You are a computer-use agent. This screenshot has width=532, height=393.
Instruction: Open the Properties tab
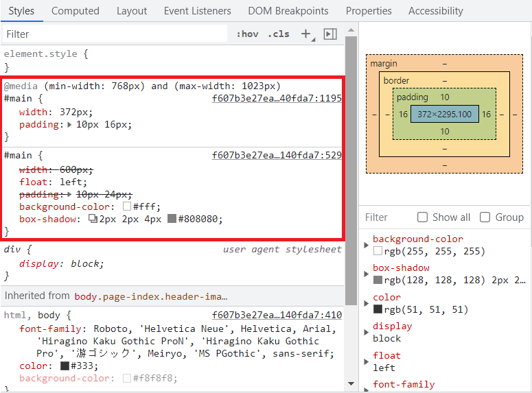click(369, 11)
